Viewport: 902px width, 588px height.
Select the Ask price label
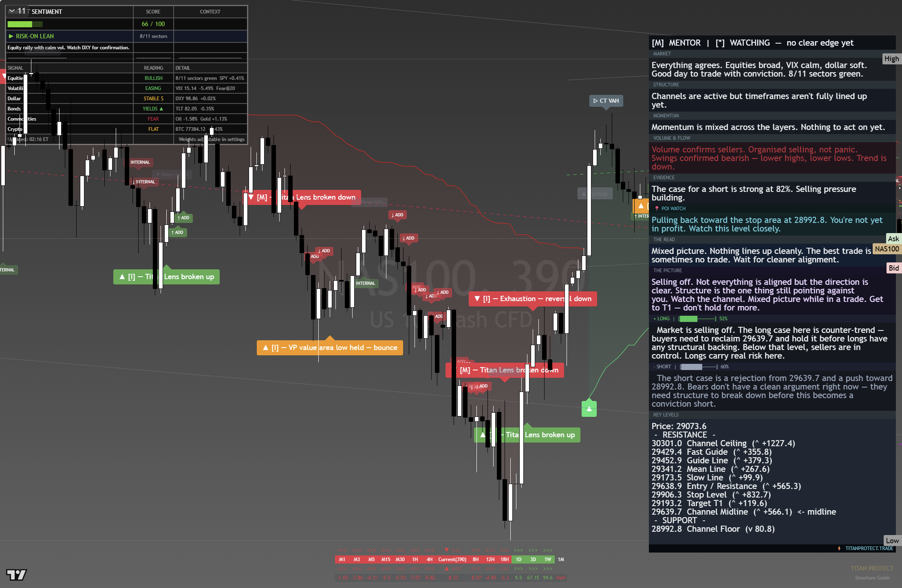[893, 239]
